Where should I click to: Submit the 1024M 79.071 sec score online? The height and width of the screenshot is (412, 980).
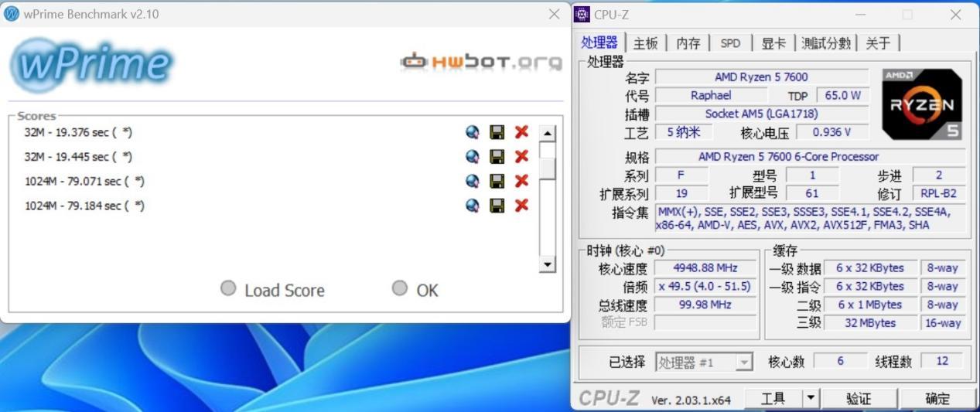click(x=473, y=181)
